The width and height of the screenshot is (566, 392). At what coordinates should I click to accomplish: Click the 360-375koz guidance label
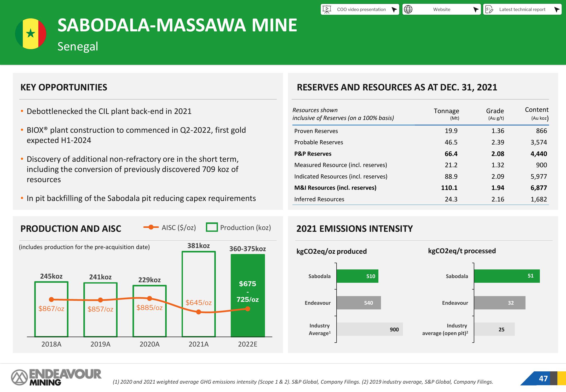tap(248, 249)
